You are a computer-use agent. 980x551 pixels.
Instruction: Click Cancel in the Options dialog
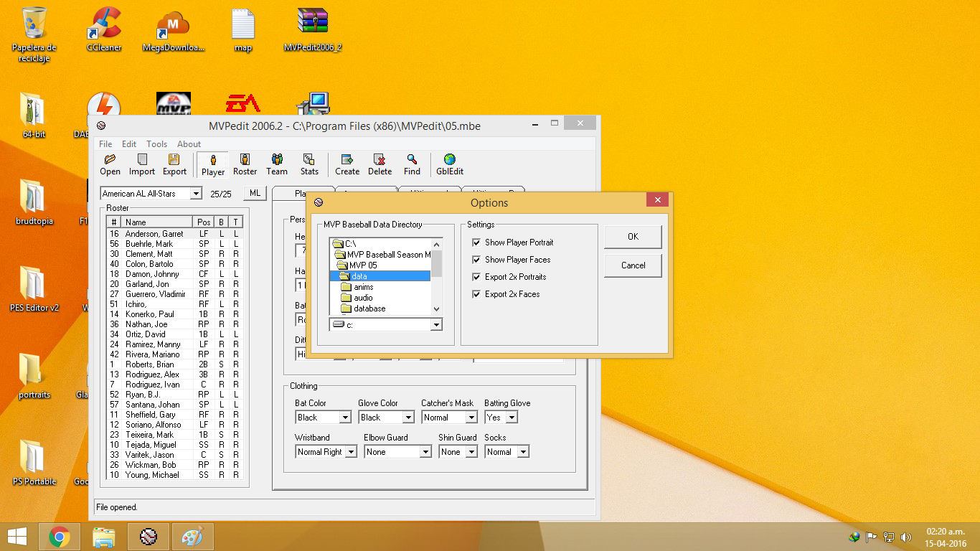(633, 265)
